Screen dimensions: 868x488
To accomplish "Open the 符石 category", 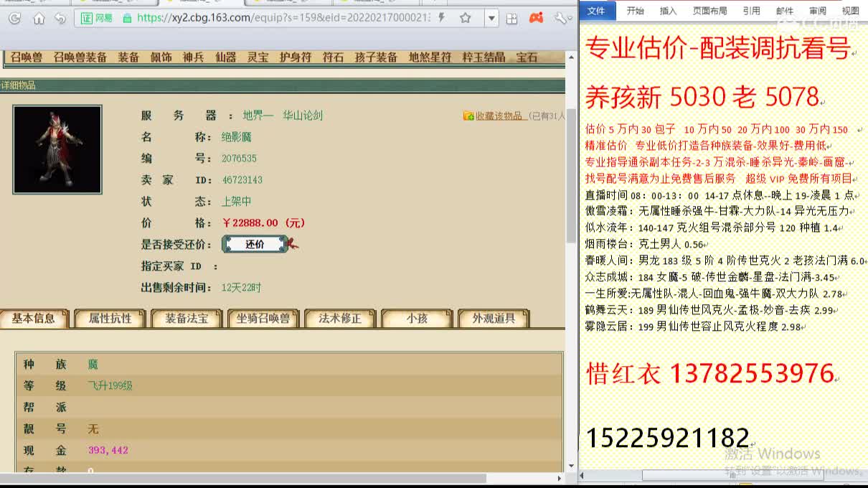I will pos(334,57).
